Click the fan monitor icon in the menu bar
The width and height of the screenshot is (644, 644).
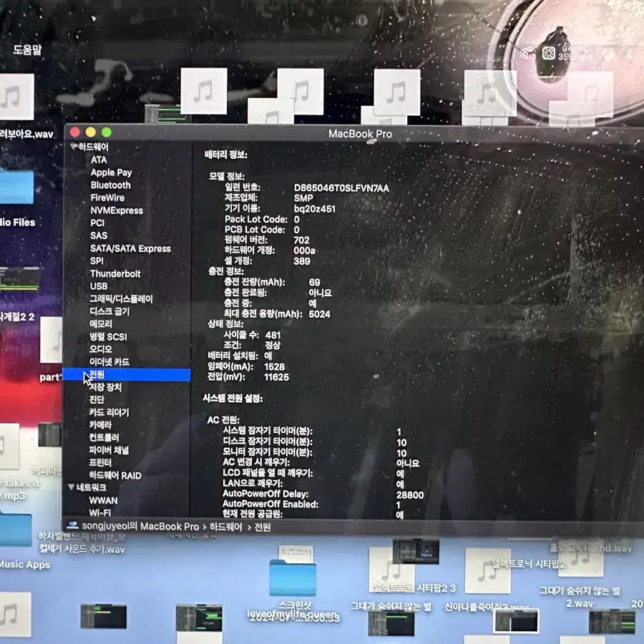point(548,53)
